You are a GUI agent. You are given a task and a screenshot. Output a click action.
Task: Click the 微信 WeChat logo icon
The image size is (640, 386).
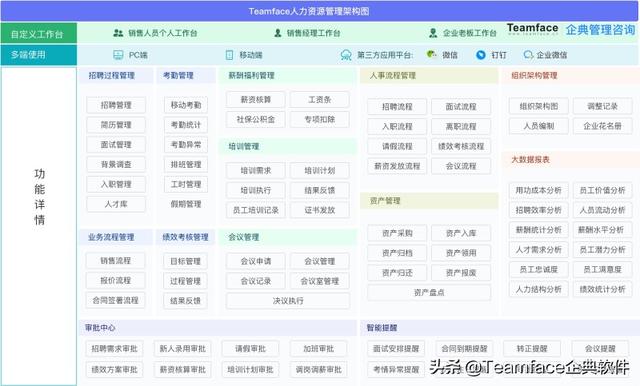click(x=431, y=54)
